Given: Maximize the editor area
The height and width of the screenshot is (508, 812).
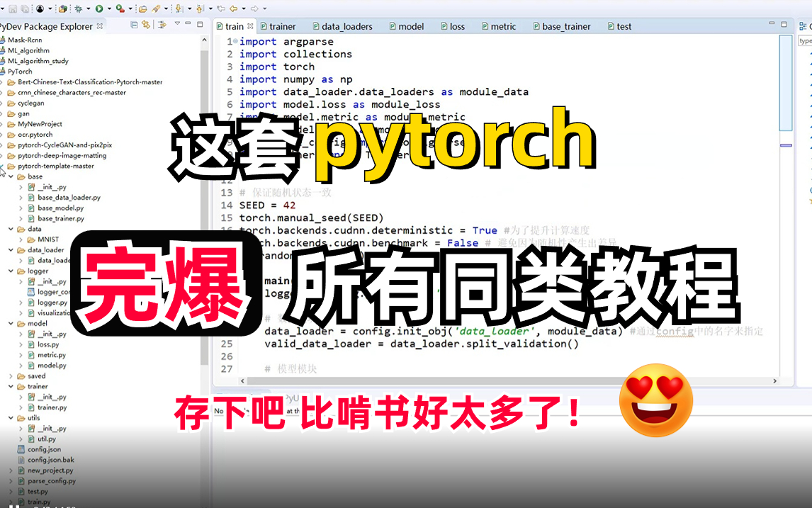Looking at the screenshot, I should point(784,24).
